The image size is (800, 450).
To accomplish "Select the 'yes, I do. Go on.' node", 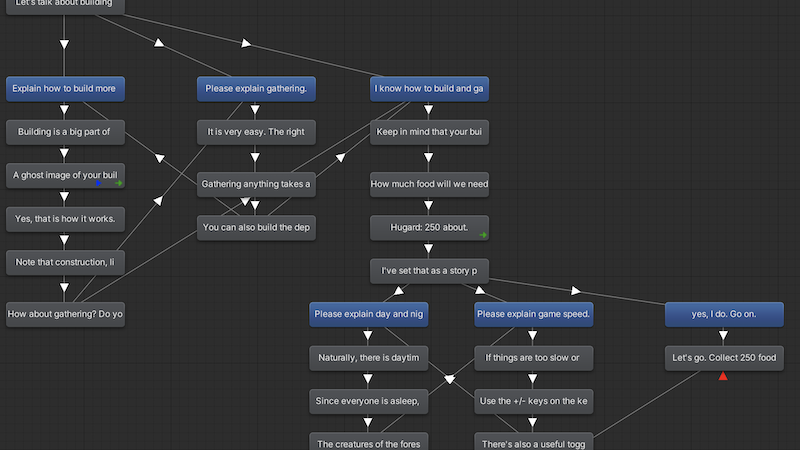I will click(x=724, y=314).
